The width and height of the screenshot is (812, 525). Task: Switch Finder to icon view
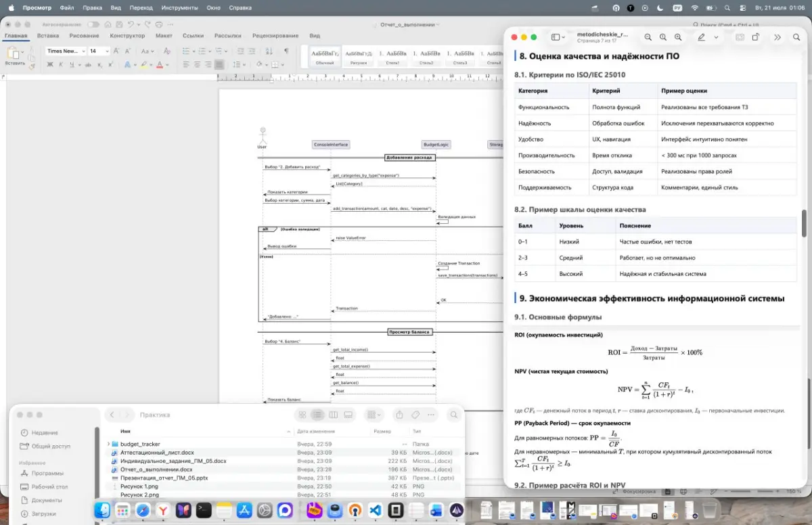(x=302, y=415)
